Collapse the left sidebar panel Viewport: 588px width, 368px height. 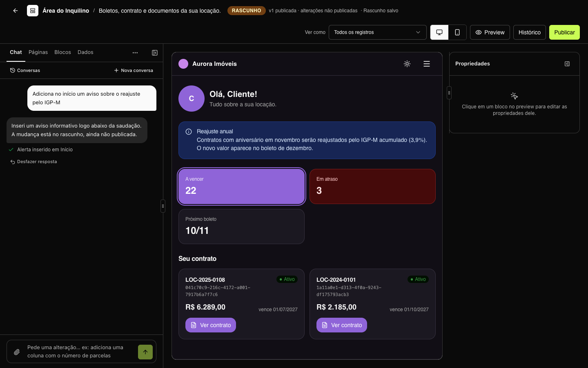(155, 52)
